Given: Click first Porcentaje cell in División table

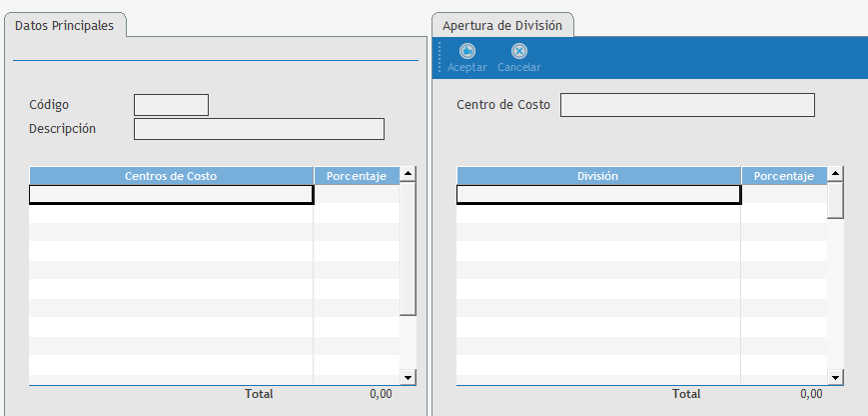Looking at the screenshot, I should [x=784, y=195].
